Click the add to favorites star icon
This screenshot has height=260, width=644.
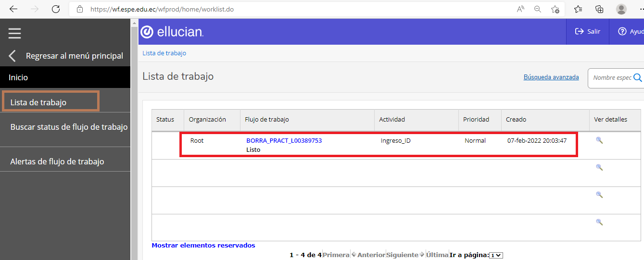[x=555, y=9]
